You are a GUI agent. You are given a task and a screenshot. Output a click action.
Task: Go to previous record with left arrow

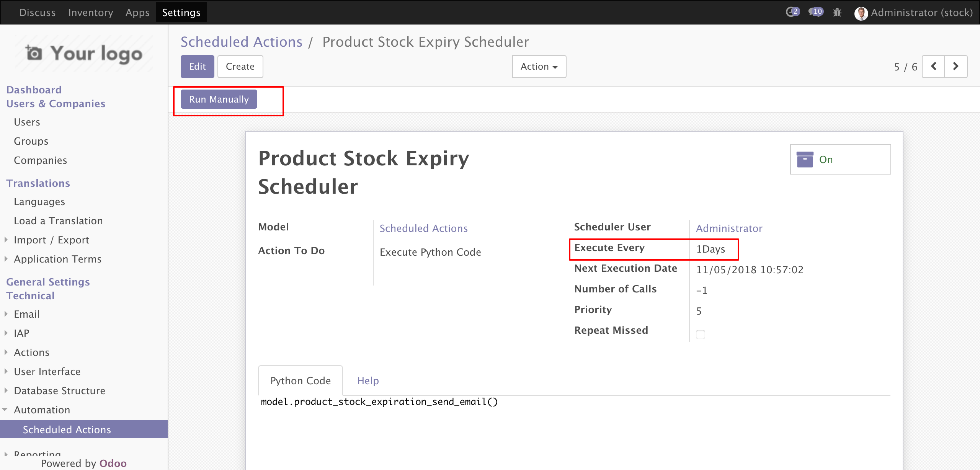point(933,67)
